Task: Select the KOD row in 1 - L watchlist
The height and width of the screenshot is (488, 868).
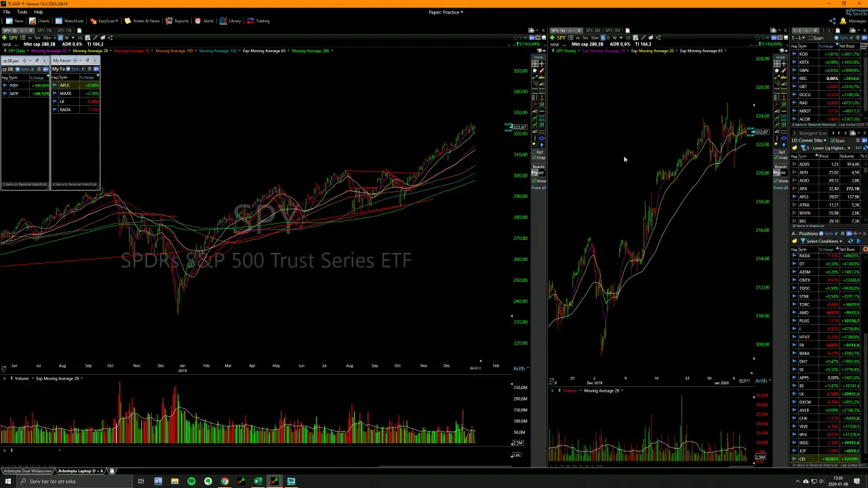Action: 829,54
